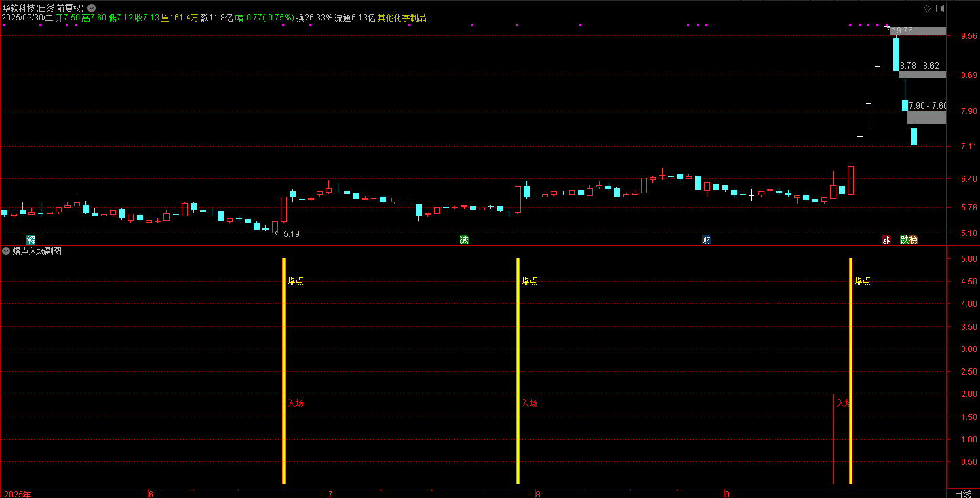Toggle the side panel icon in the top-right corner

click(939, 8)
